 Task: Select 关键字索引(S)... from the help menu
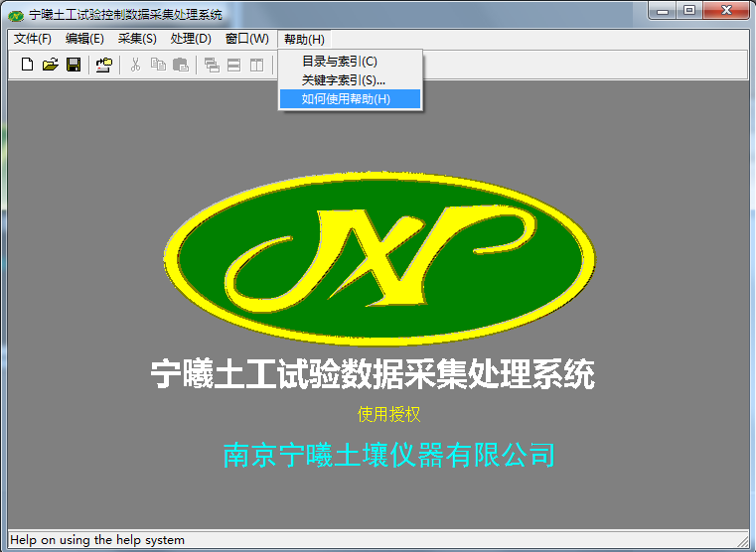(350, 80)
